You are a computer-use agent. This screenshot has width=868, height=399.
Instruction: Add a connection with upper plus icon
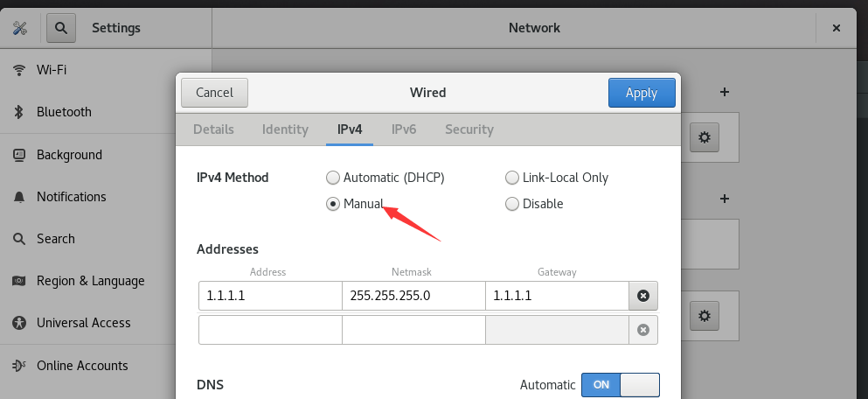point(724,92)
